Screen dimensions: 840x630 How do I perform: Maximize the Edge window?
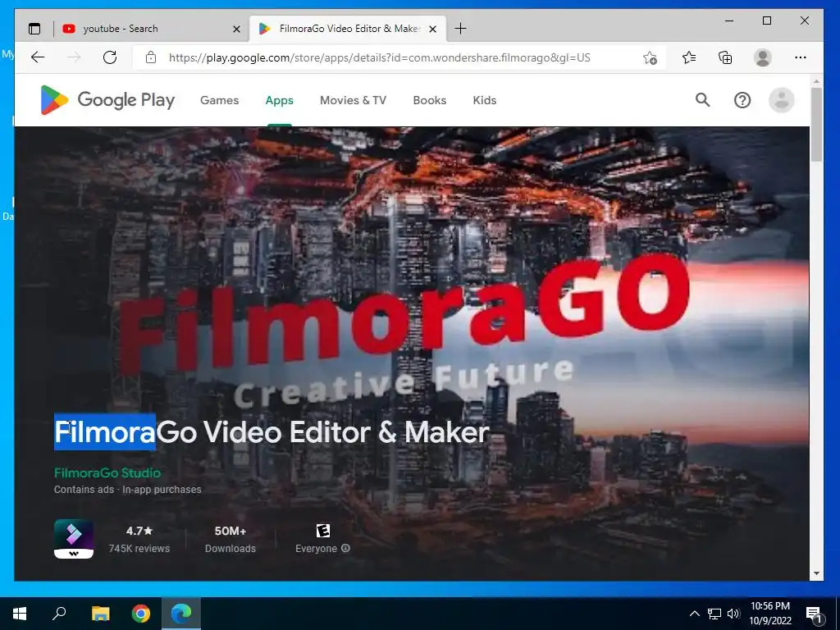tap(767, 21)
